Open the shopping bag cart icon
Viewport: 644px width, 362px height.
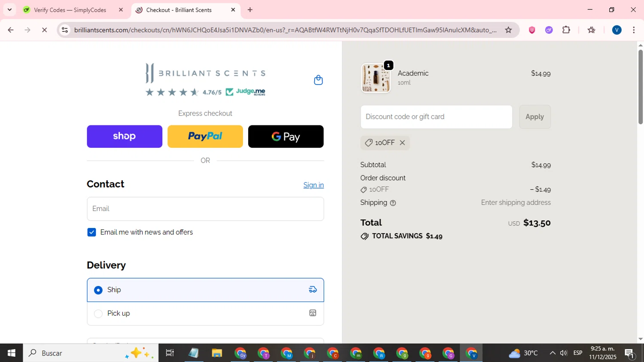(318, 80)
